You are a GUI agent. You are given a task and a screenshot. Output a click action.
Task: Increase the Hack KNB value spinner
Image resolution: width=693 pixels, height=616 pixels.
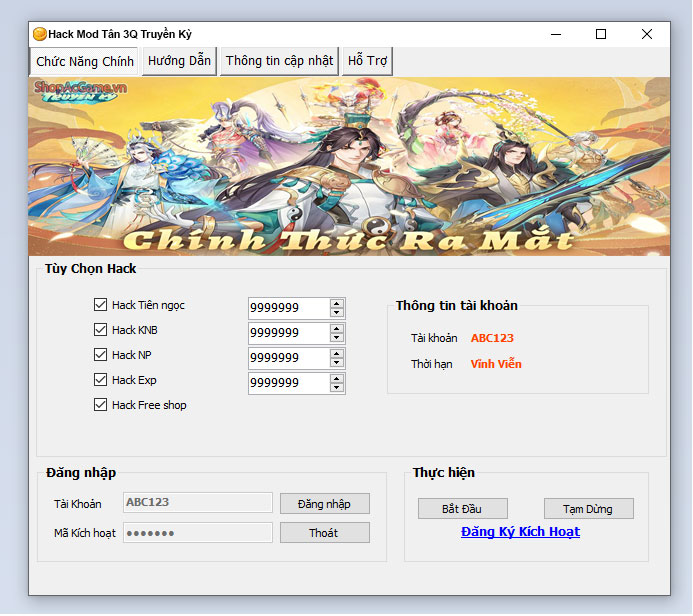(337, 328)
